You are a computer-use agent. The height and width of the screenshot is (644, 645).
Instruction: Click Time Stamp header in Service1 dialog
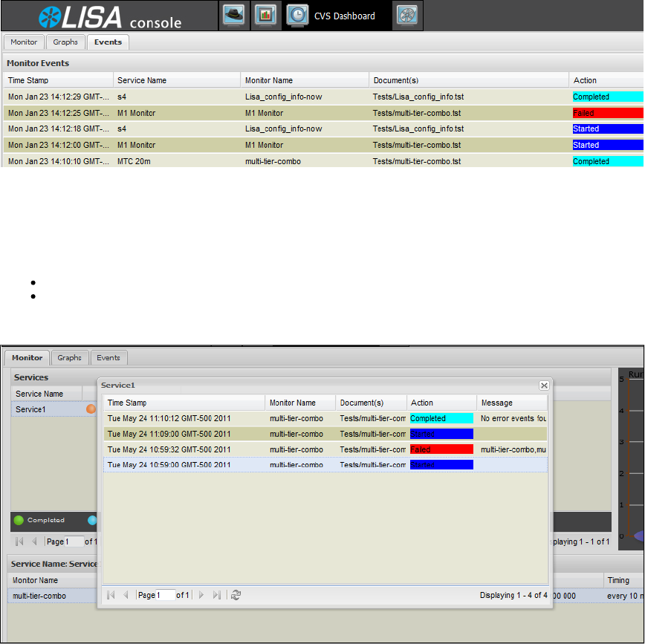184,403
